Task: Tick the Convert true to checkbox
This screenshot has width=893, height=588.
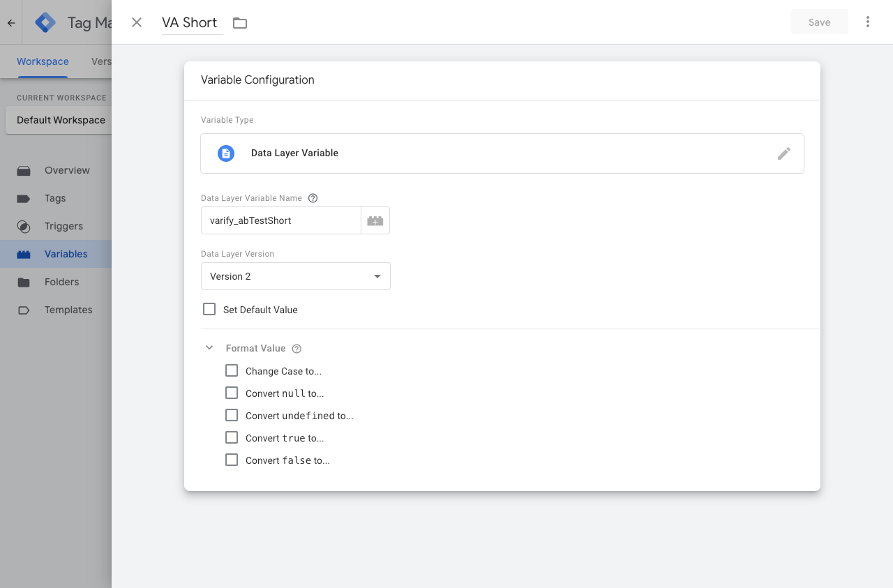Action: (x=232, y=437)
